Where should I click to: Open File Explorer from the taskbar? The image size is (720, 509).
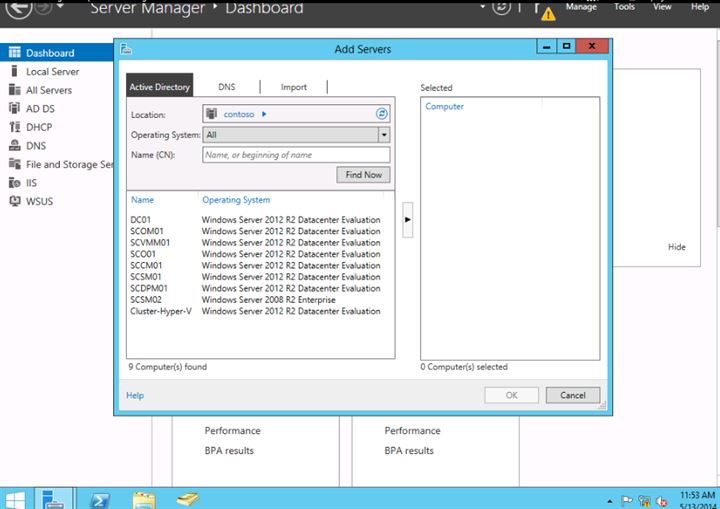tap(144, 500)
